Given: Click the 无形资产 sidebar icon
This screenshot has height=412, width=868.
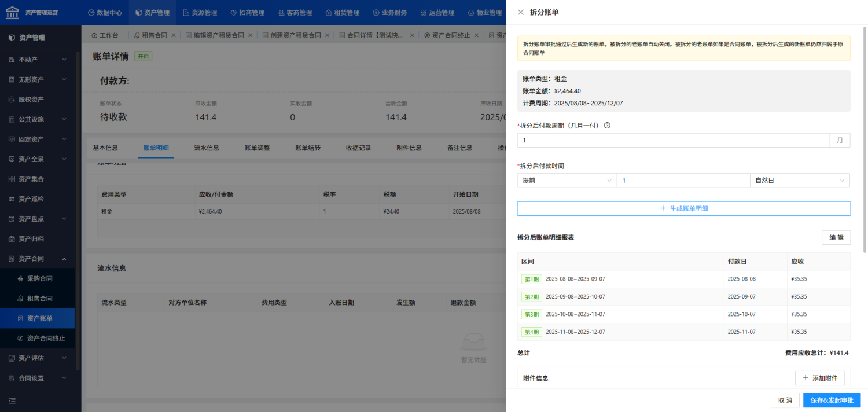Looking at the screenshot, I should pyautogui.click(x=12, y=79).
